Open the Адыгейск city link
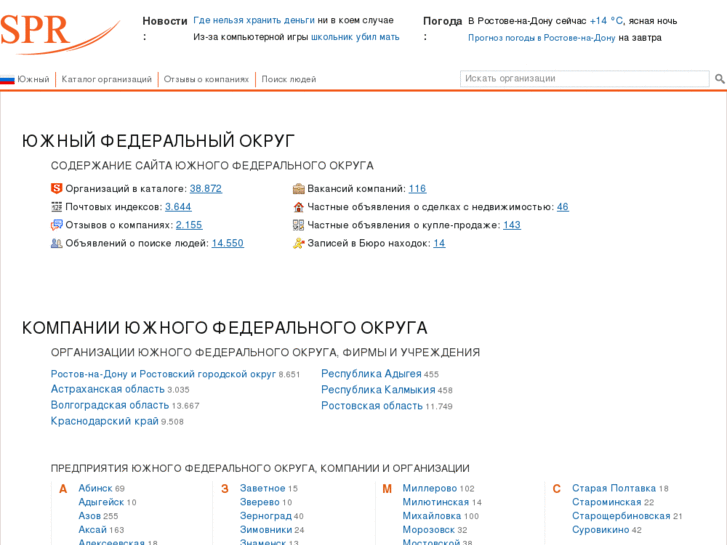 coord(101,502)
